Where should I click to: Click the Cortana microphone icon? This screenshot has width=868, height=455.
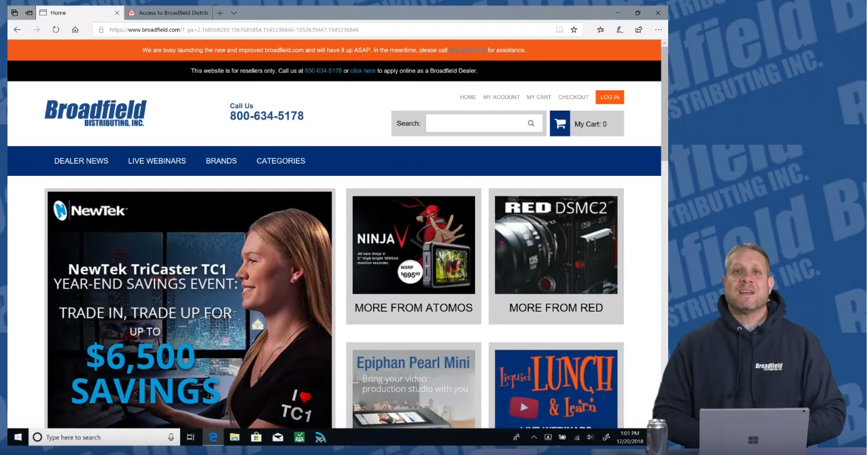click(171, 437)
